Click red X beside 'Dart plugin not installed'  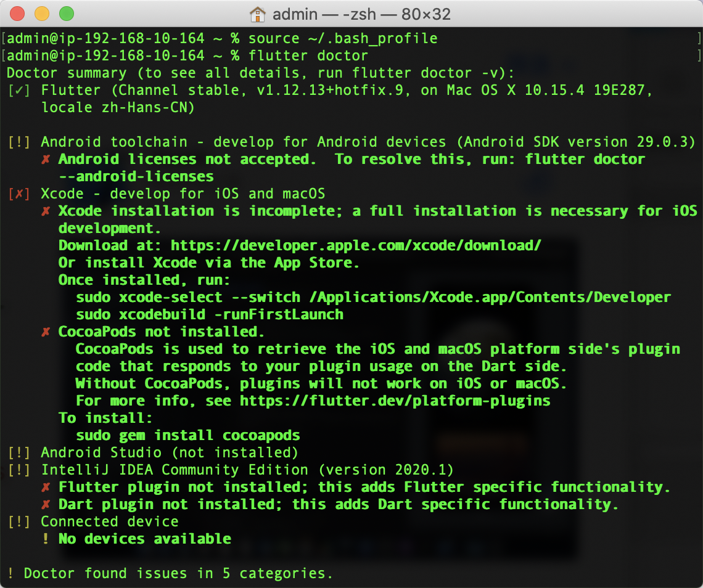(46, 505)
